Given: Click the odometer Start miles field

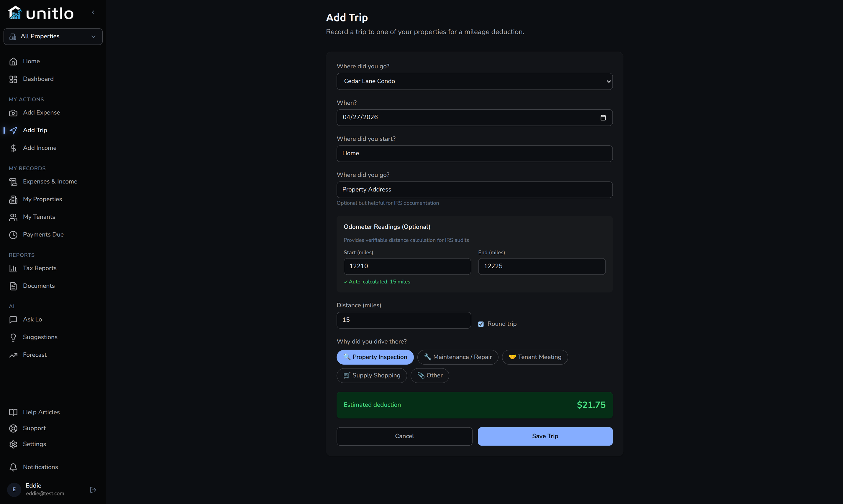Looking at the screenshot, I should (407, 266).
